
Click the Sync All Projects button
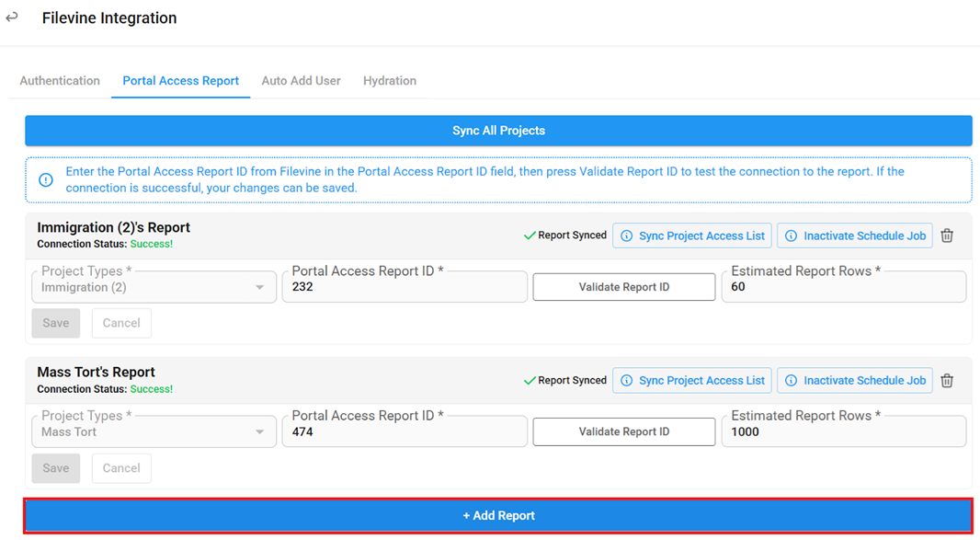[x=499, y=130]
